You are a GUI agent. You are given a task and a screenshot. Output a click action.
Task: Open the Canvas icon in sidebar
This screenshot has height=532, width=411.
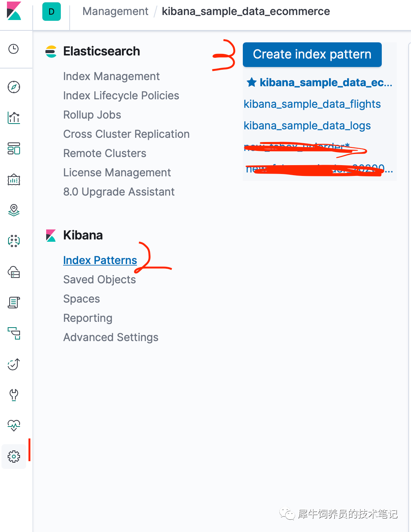(x=14, y=179)
